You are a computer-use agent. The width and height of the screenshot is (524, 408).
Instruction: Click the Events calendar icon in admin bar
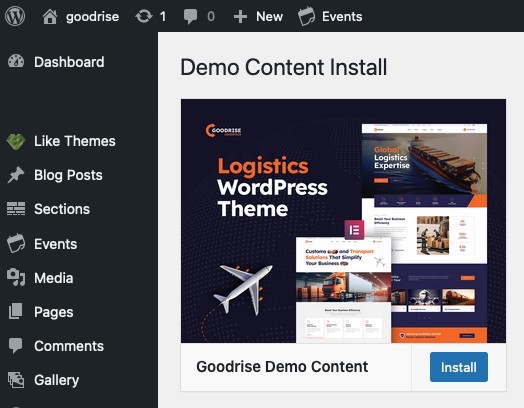pos(306,16)
